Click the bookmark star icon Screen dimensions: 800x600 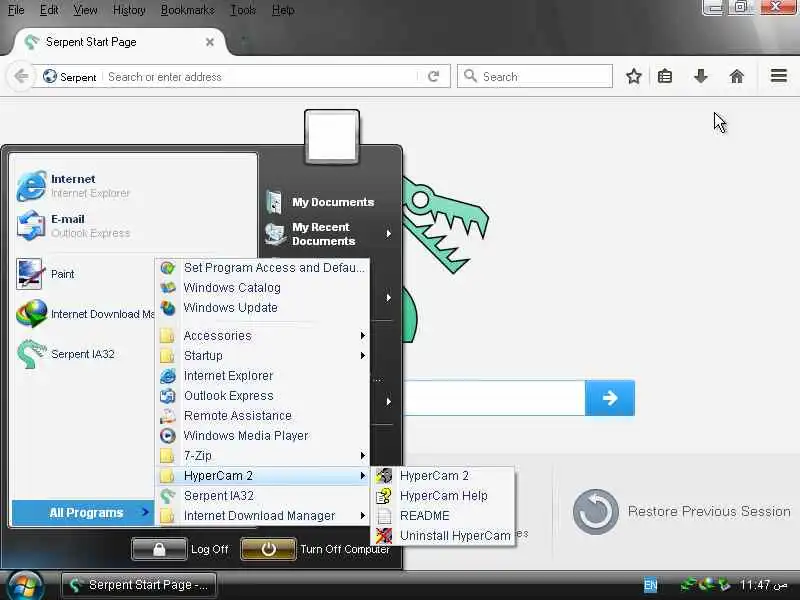pyautogui.click(x=633, y=77)
